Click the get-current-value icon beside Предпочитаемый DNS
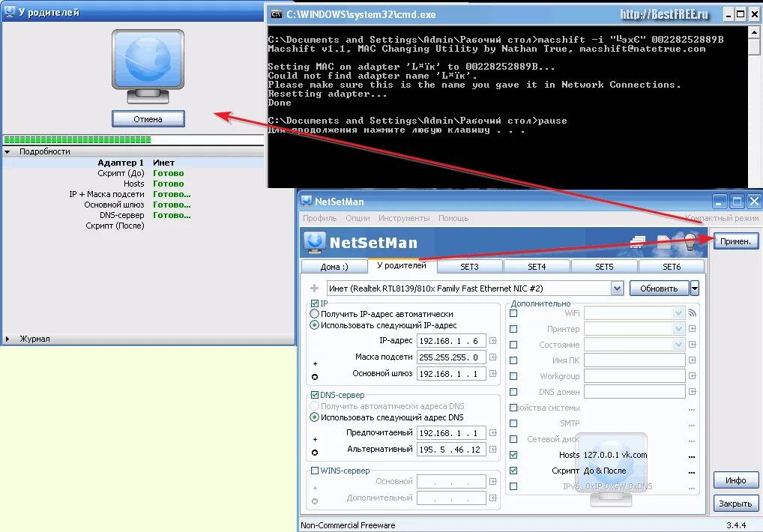 [493, 433]
